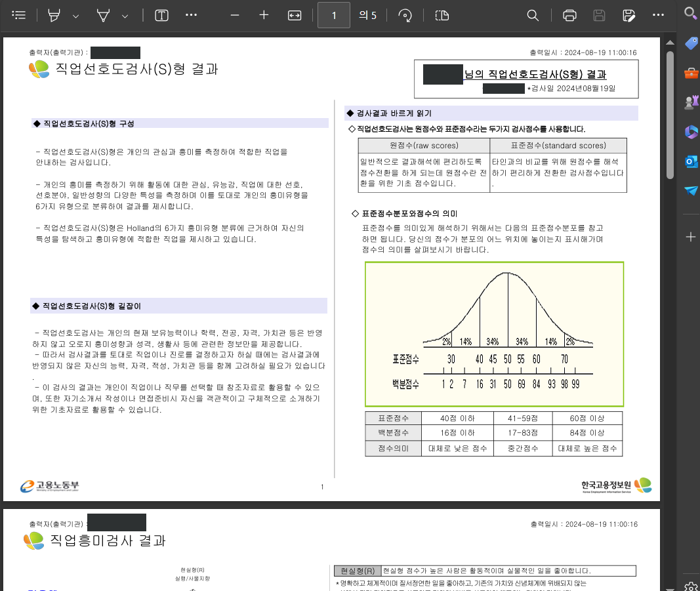Edit the page number field

pos(334,15)
